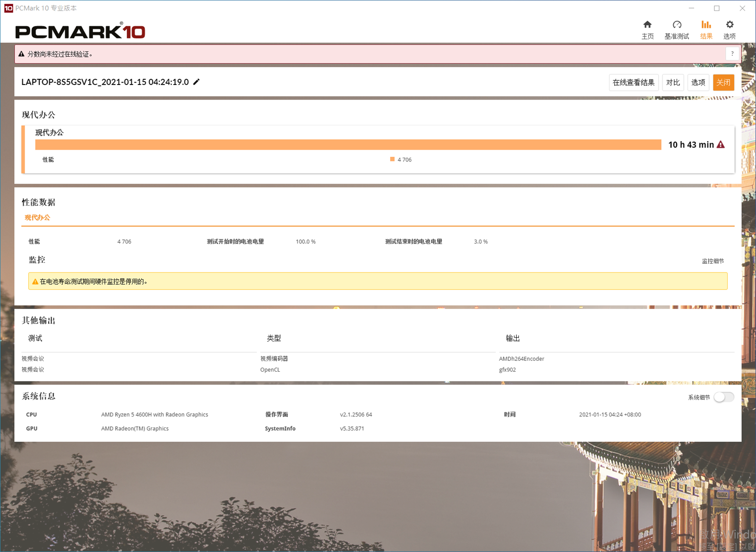Maximize the PCMark 10 window
The image size is (756, 552).
click(x=717, y=8)
